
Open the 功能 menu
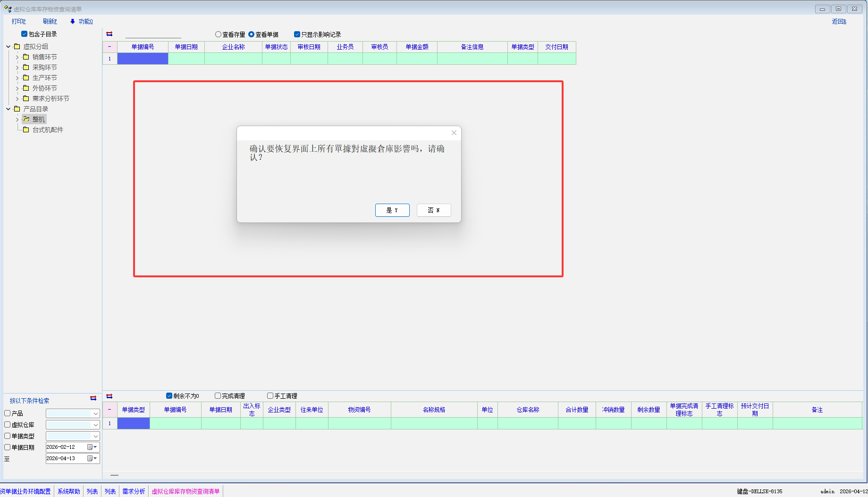click(82, 21)
